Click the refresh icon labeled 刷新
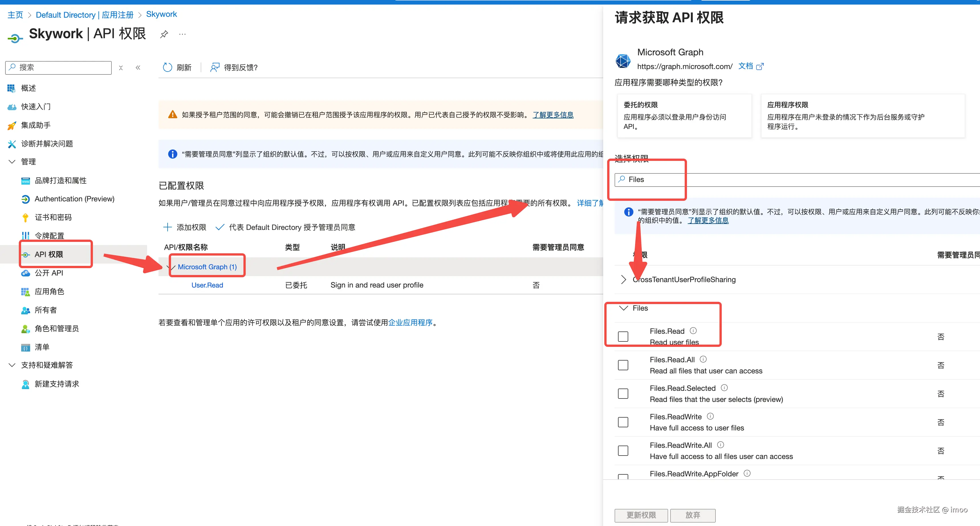 [x=167, y=67]
